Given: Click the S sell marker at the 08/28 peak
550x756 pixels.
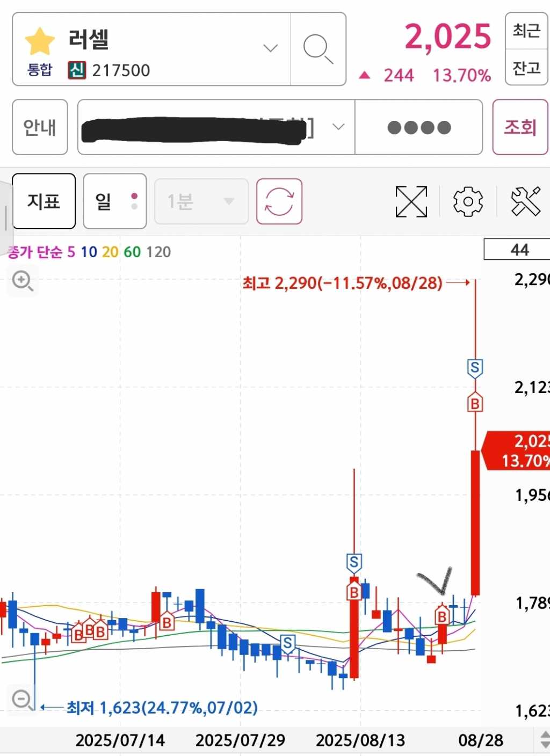Looking at the screenshot, I should 475,368.
